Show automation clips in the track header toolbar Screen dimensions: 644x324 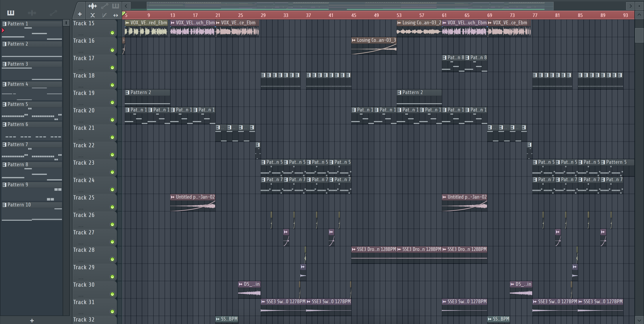pyautogui.click(x=104, y=6)
